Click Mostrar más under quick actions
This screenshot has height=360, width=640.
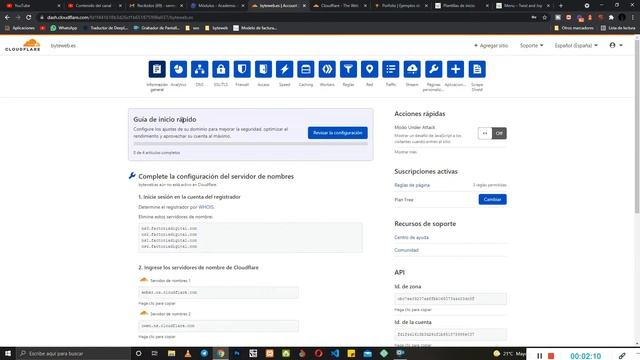click(x=405, y=152)
